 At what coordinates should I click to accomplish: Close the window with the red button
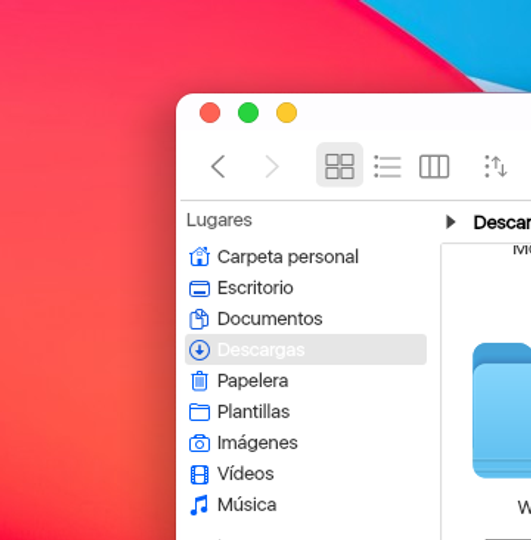point(210,113)
